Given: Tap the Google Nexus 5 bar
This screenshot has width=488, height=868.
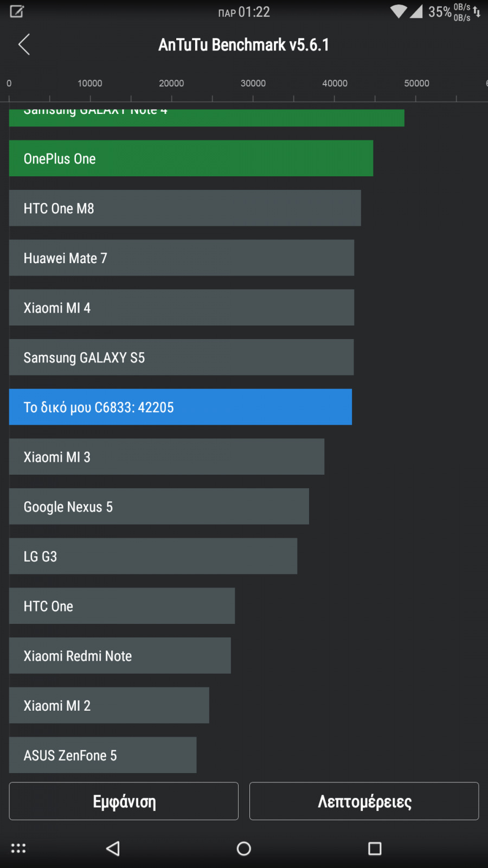Looking at the screenshot, I should (159, 506).
